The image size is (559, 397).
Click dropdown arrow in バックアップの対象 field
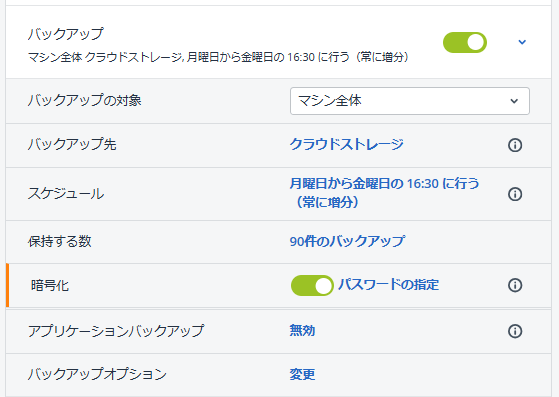(x=514, y=101)
